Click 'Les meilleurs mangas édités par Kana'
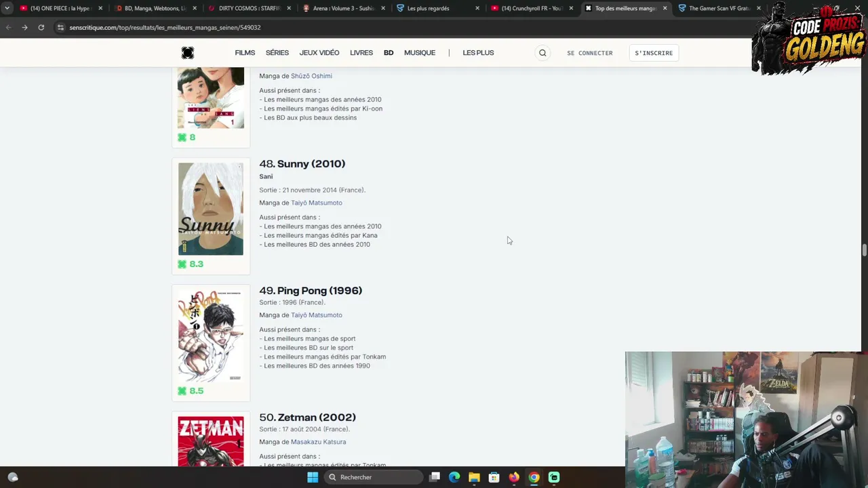Screen dimensions: 868x488 321,235
